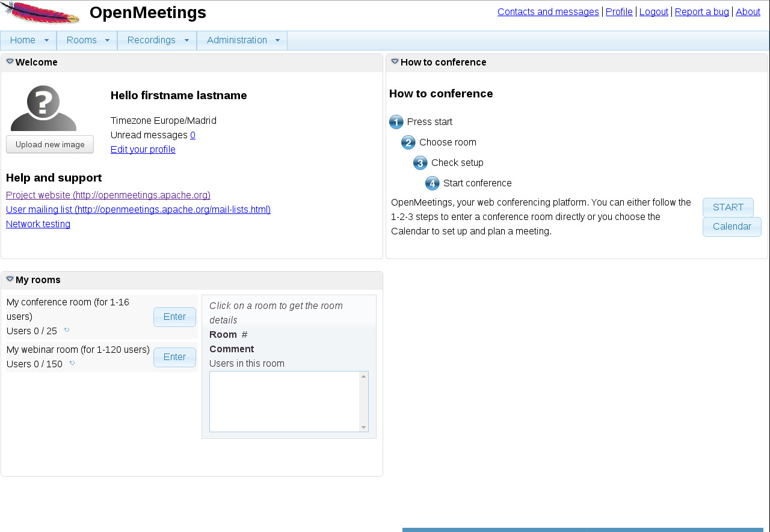Open the Network testing link
This screenshot has width=770, height=532.
(38, 224)
